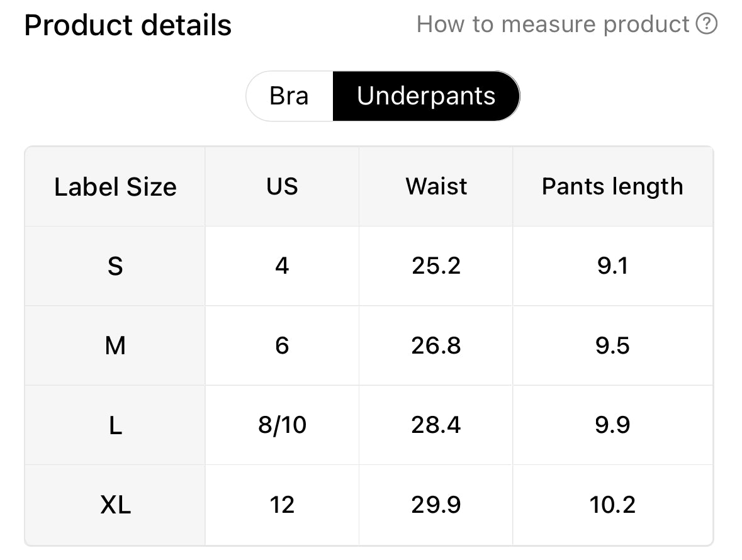742x560 pixels.
Task: Click the question mark help icon
Action: coord(707,25)
